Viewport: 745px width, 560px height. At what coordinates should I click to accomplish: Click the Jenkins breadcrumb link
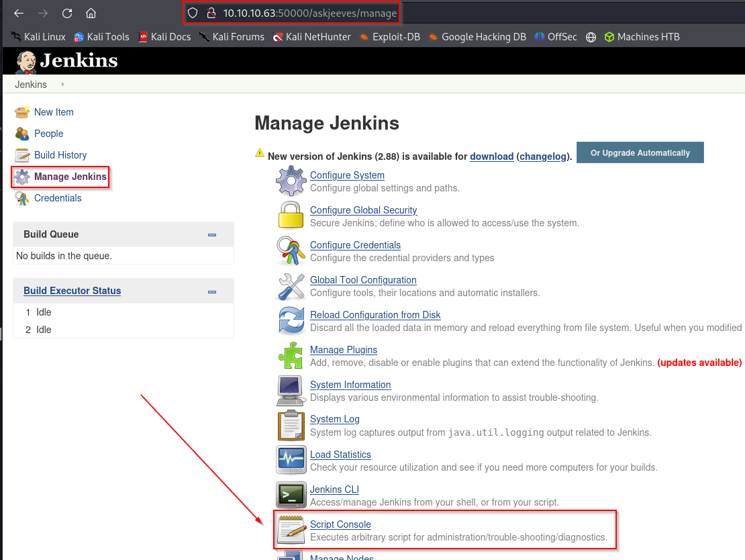pyautogui.click(x=31, y=85)
